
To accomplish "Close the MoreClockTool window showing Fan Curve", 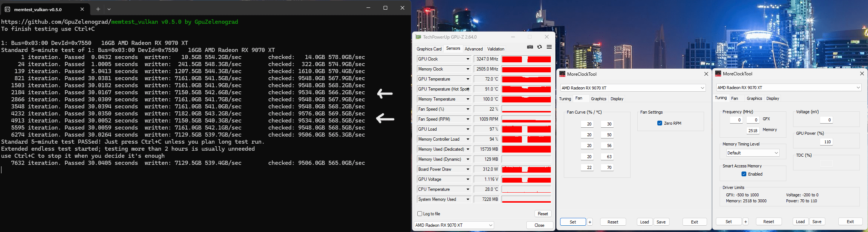I will pos(706,74).
